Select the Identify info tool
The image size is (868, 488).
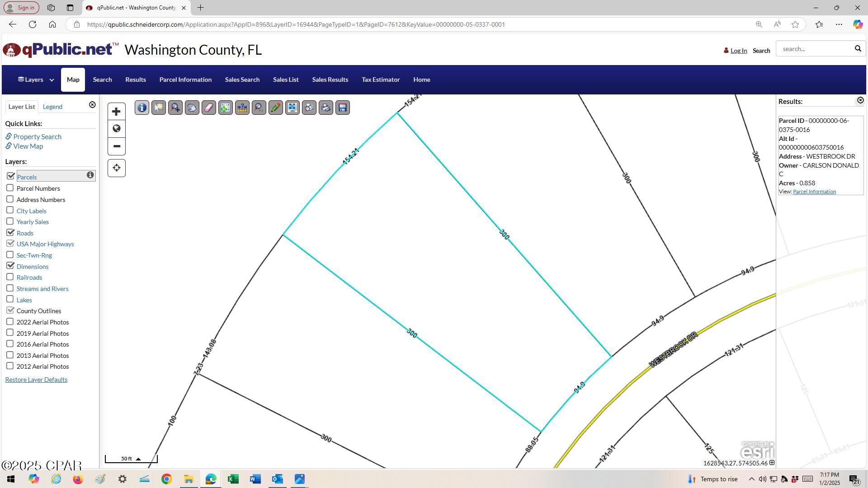[x=142, y=108]
